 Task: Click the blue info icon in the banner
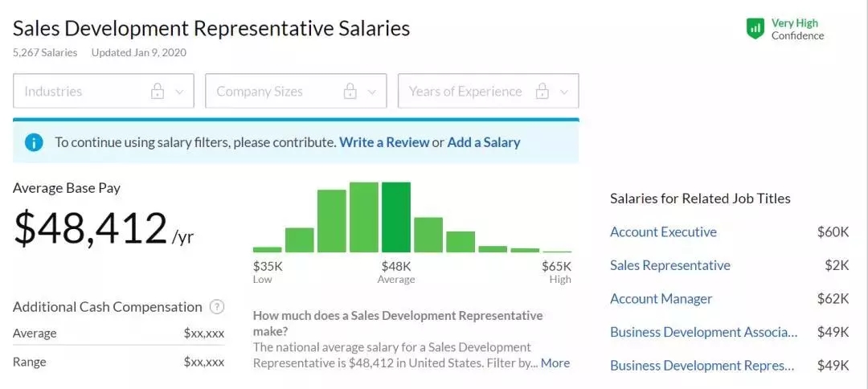(34, 142)
